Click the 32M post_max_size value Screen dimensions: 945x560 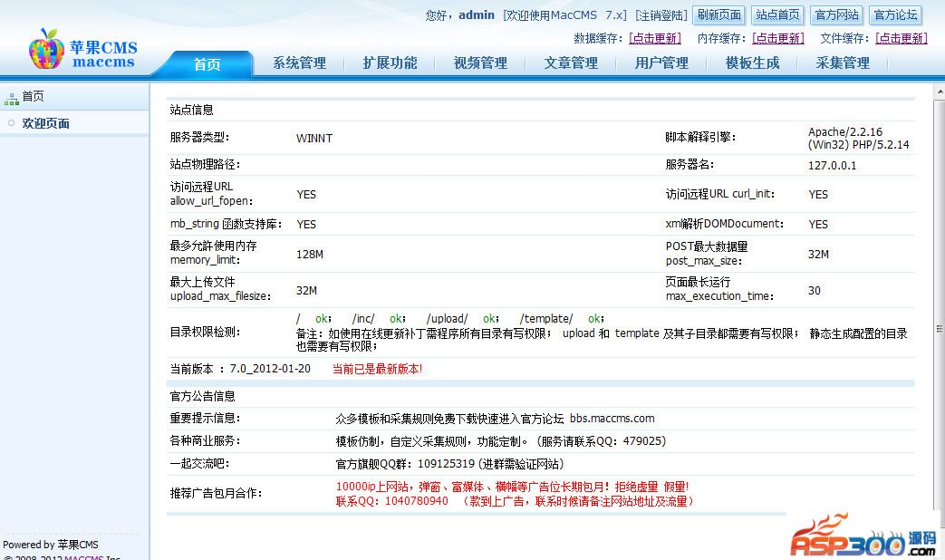pos(818,255)
